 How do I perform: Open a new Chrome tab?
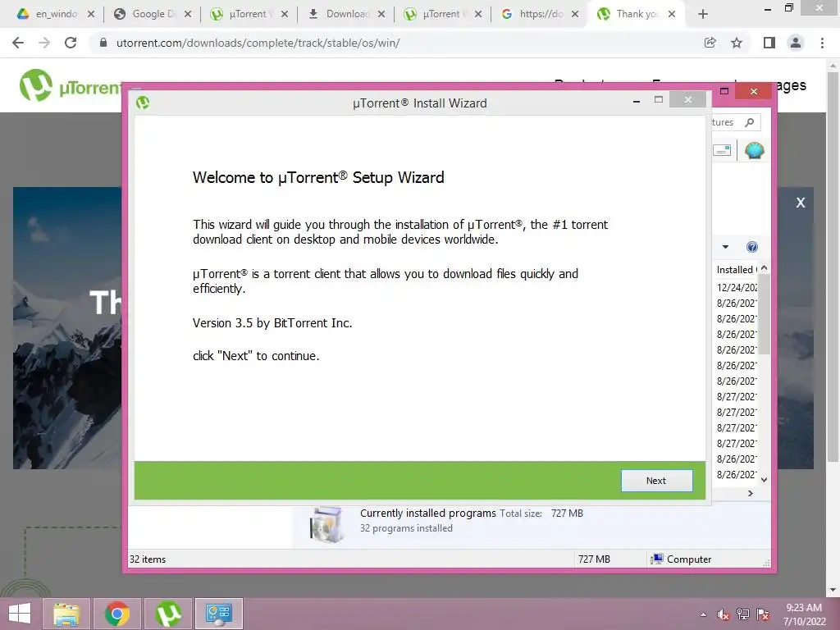pos(703,14)
